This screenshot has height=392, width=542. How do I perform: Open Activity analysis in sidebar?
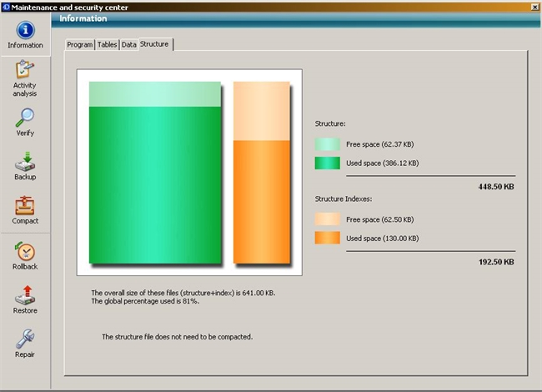[25, 72]
